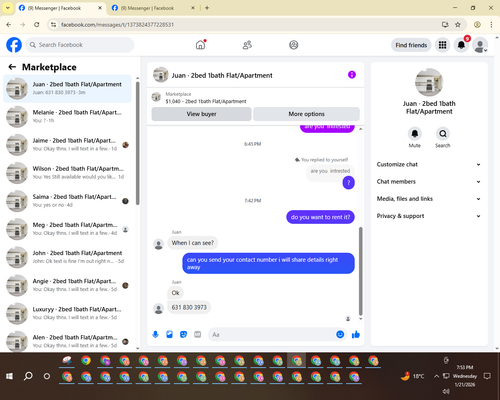Open the Menu grid icon

coord(442,45)
